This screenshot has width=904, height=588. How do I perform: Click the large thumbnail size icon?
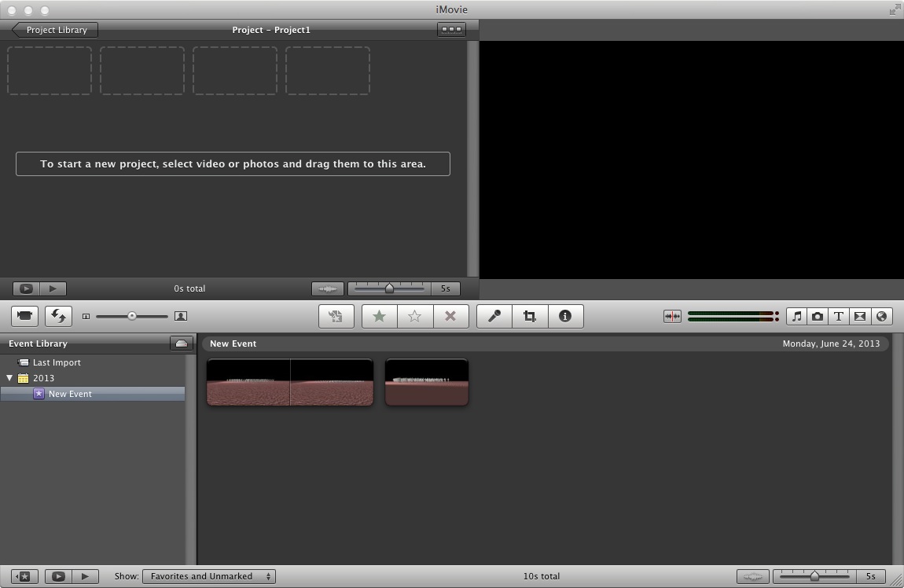tap(181, 316)
